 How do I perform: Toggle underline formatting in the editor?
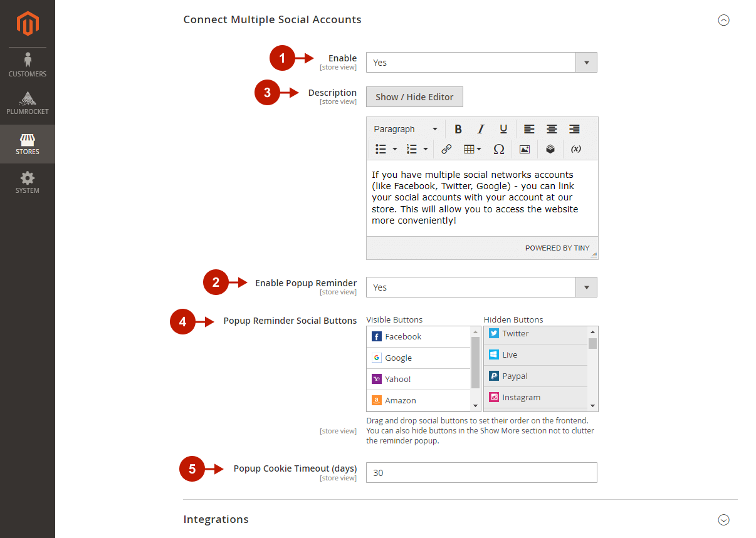point(503,129)
